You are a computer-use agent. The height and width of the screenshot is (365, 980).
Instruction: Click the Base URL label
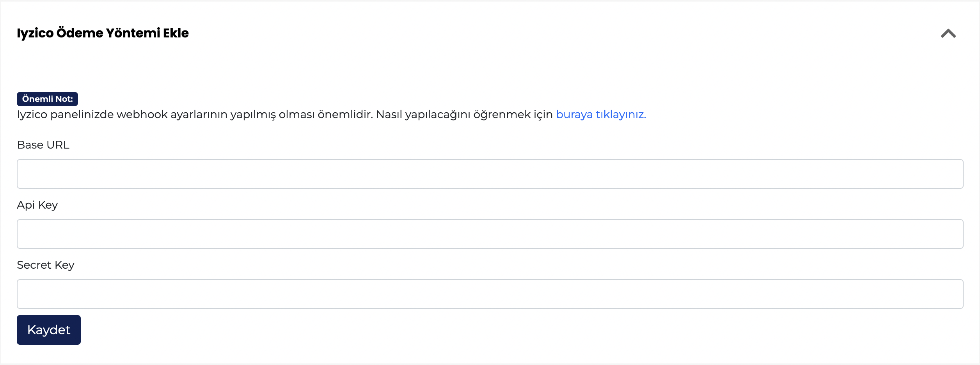click(43, 145)
